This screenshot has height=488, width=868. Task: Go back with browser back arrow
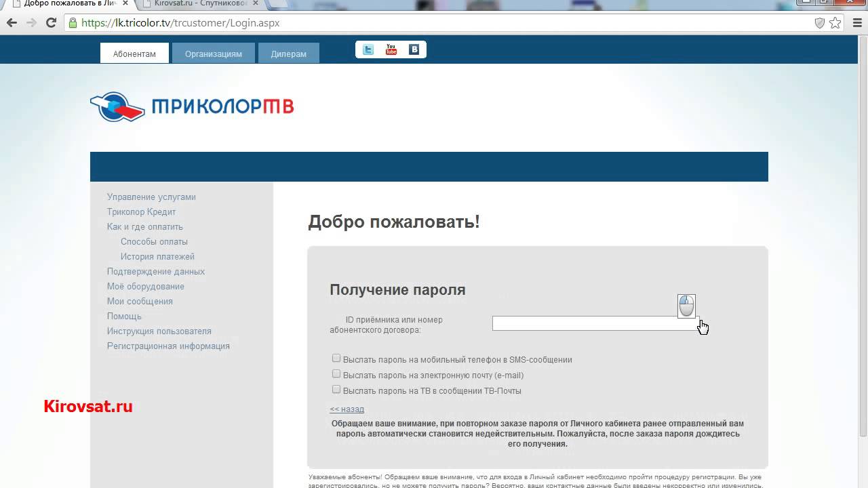(12, 22)
